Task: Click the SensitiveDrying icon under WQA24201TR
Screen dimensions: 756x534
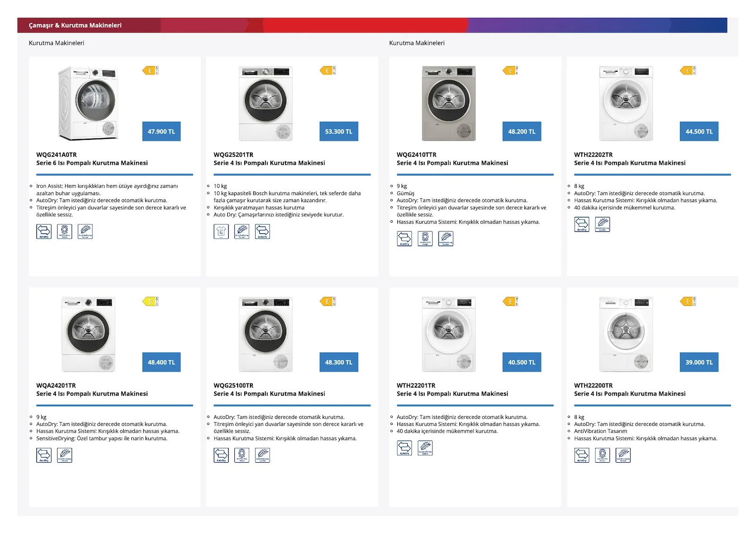Action: (65, 455)
